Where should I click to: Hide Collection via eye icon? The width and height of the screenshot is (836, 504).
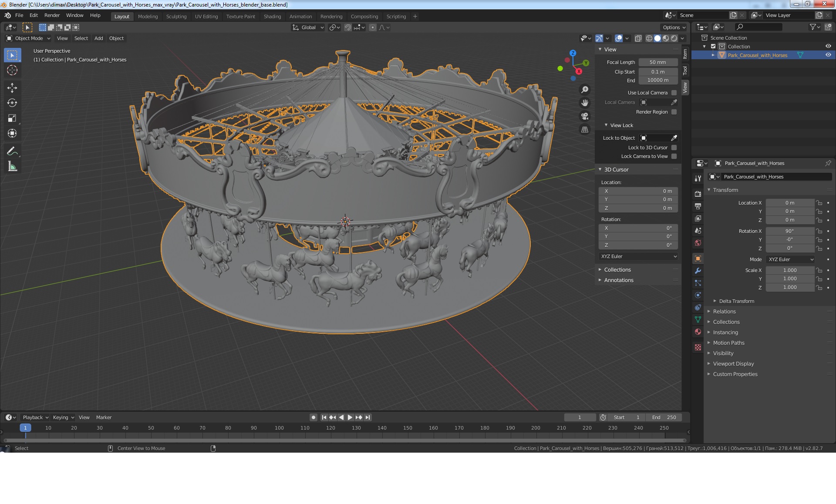pos(828,47)
